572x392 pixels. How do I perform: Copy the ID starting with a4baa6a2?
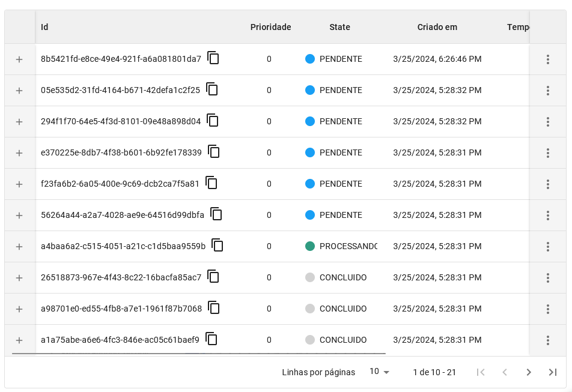218,246
